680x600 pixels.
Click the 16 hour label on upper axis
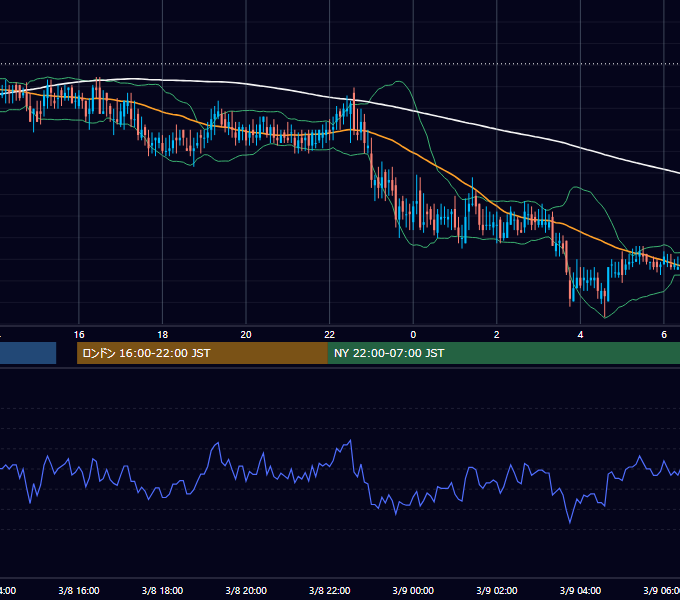(x=79, y=335)
